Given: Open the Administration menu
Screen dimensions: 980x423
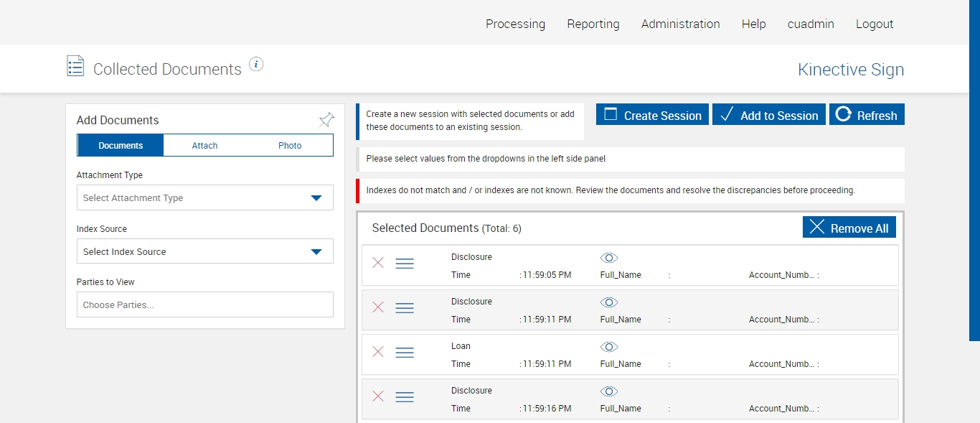Looking at the screenshot, I should [x=680, y=24].
